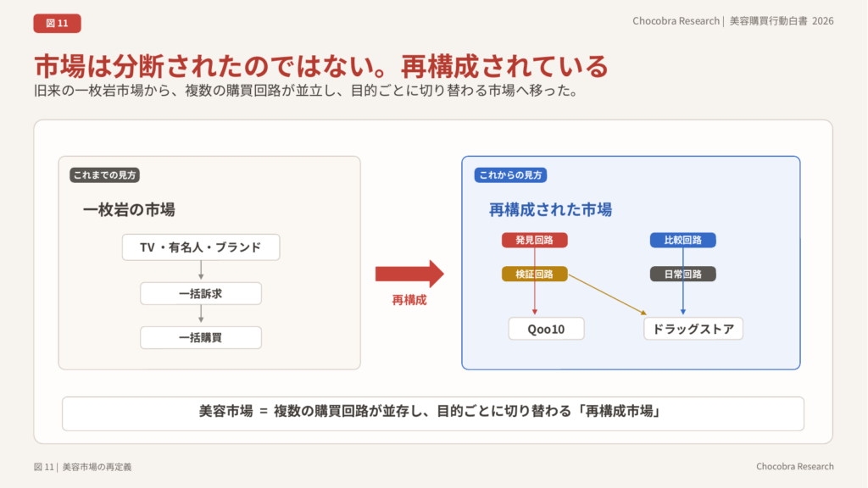Click the blue 比較回路 label

[682, 240]
